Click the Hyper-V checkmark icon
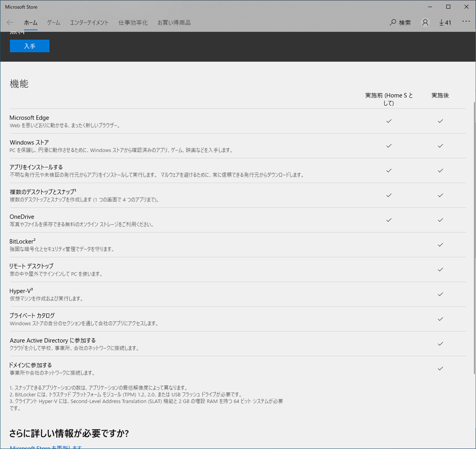476x449 pixels. [440, 294]
